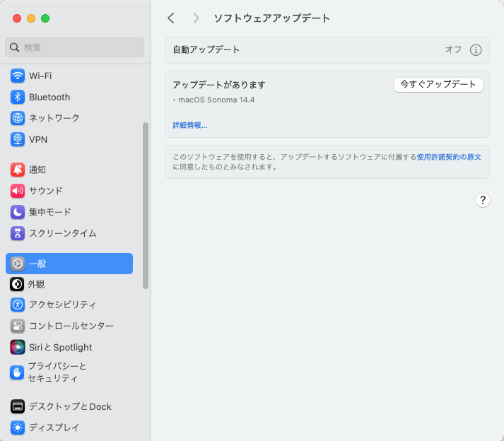Go back with the left chevron
The width and height of the screenshot is (504, 441).
pos(171,18)
